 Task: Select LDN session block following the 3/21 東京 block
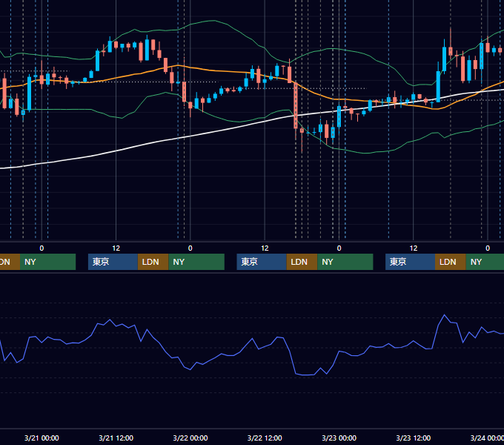153,262
